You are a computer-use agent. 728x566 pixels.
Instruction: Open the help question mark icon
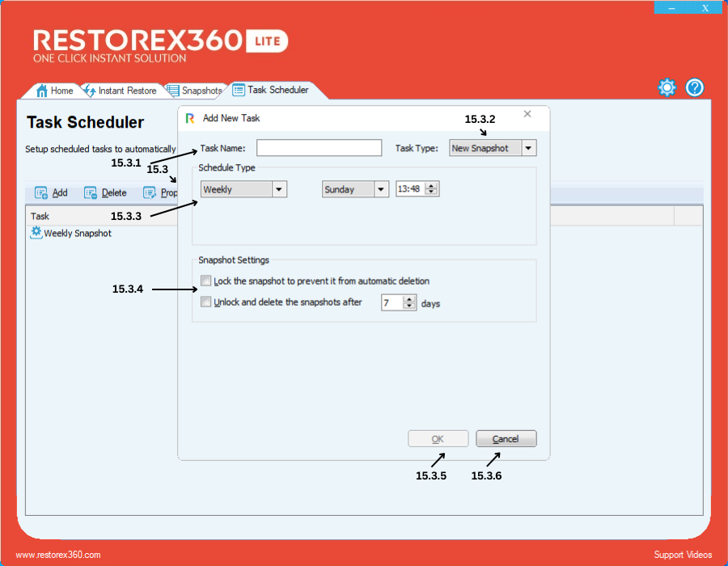[x=695, y=88]
